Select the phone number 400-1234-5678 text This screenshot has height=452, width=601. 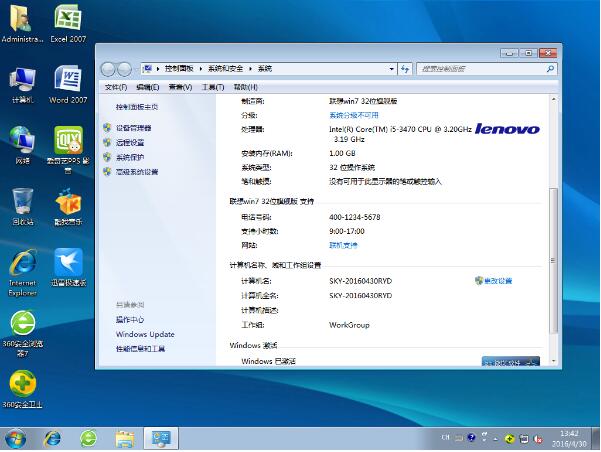coord(355,217)
